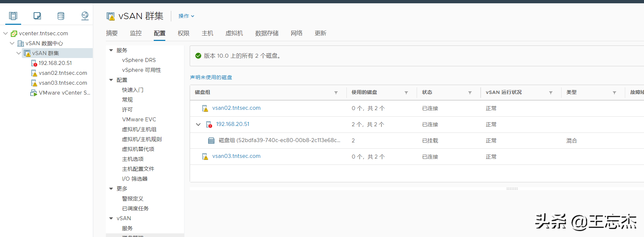Open 主机配置文件 settings
This screenshot has width=644, height=237.
click(x=138, y=169)
